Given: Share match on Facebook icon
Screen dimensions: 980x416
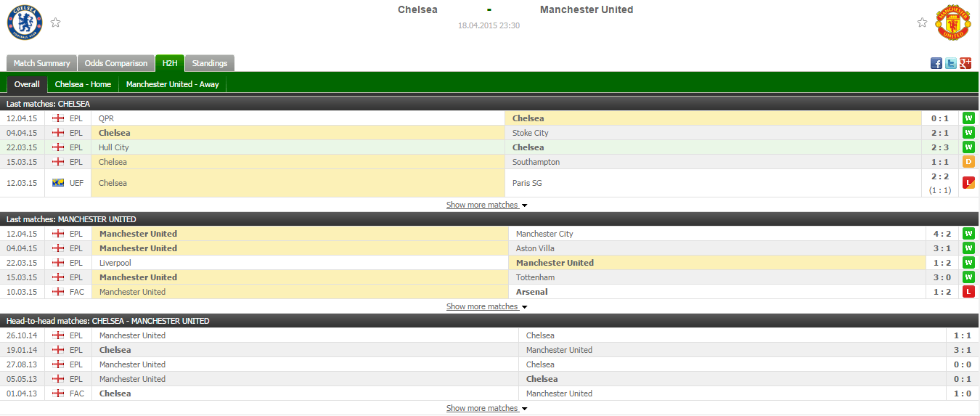Looking at the screenshot, I should coord(936,63).
